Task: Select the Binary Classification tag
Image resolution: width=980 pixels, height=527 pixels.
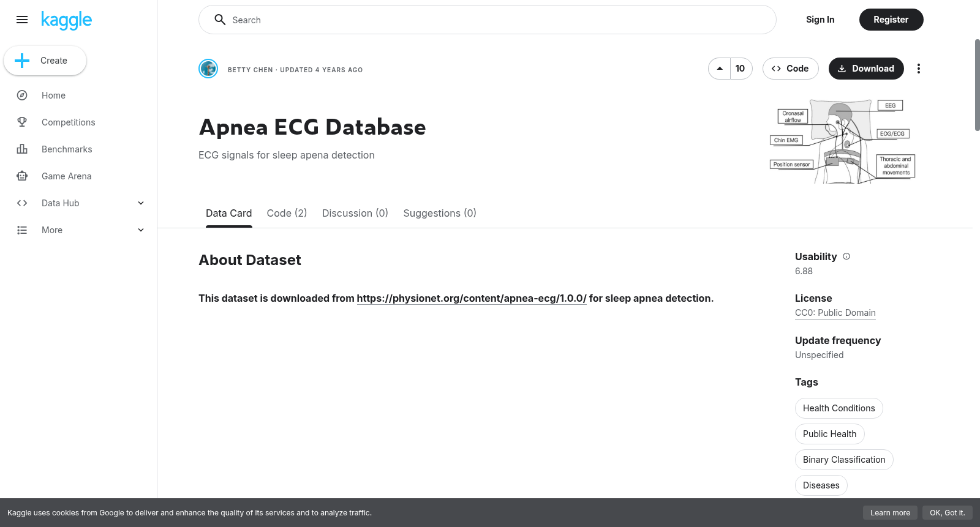Action: coord(844,460)
